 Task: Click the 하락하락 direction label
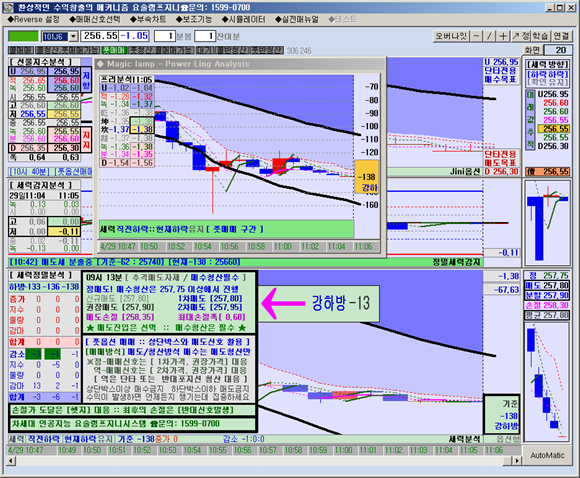click(548, 74)
